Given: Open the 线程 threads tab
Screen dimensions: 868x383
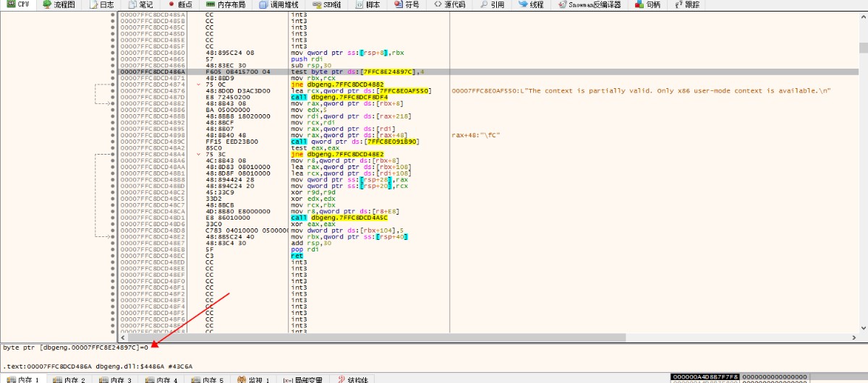Looking at the screenshot, I should pyautogui.click(x=532, y=4).
